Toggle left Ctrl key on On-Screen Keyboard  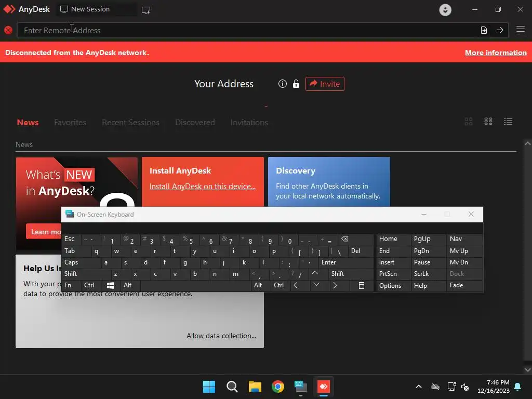tap(91, 285)
